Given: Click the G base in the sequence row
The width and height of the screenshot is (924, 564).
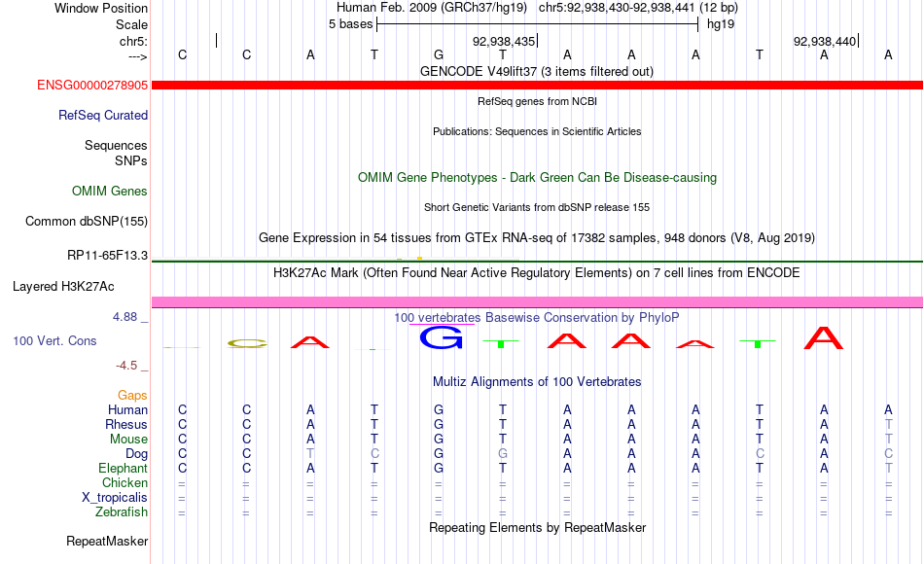Looking at the screenshot, I should pos(439,54).
